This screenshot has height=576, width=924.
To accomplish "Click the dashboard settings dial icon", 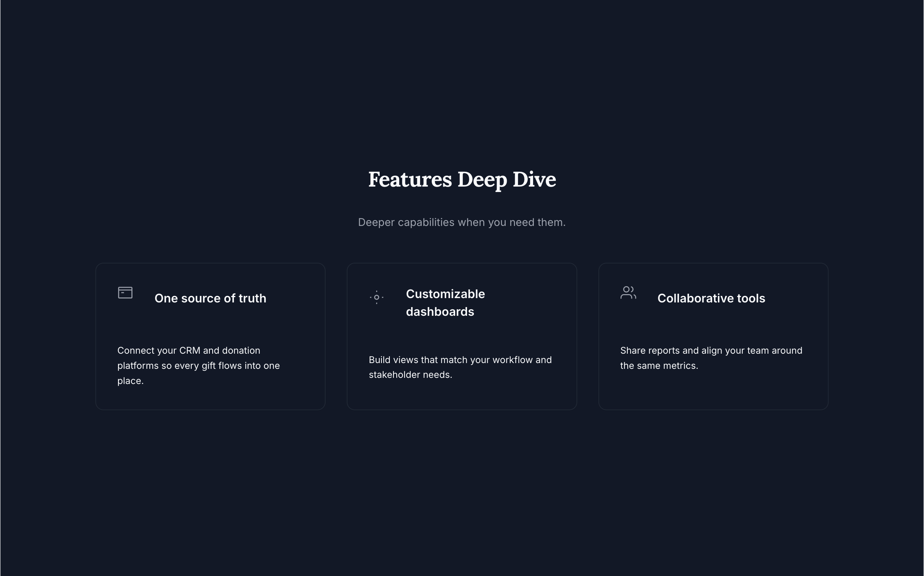I will click(x=376, y=297).
